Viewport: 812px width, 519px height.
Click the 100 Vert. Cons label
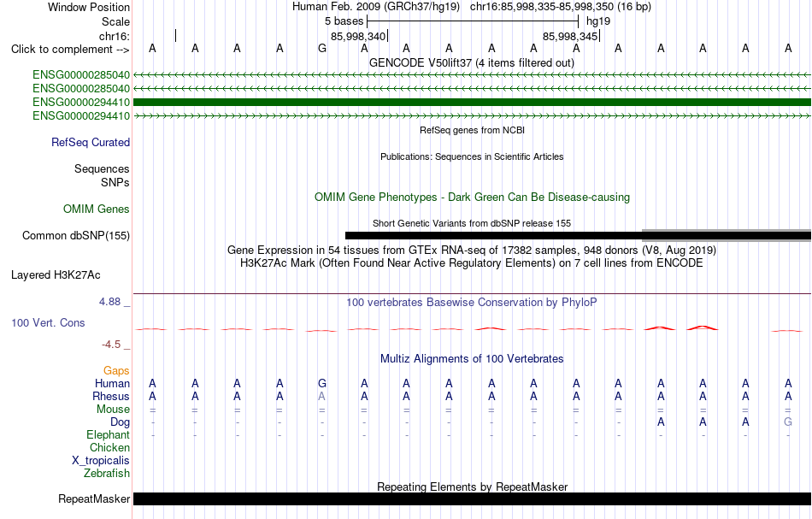tap(48, 322)
